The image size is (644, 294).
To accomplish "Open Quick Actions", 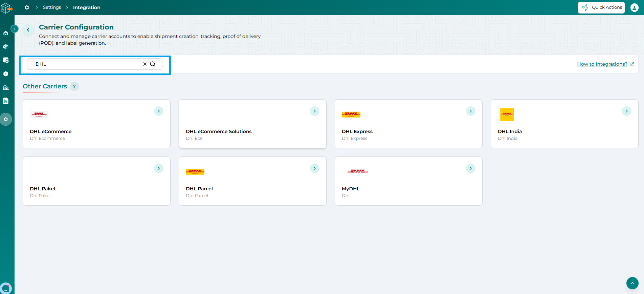I will coord(601,7).
